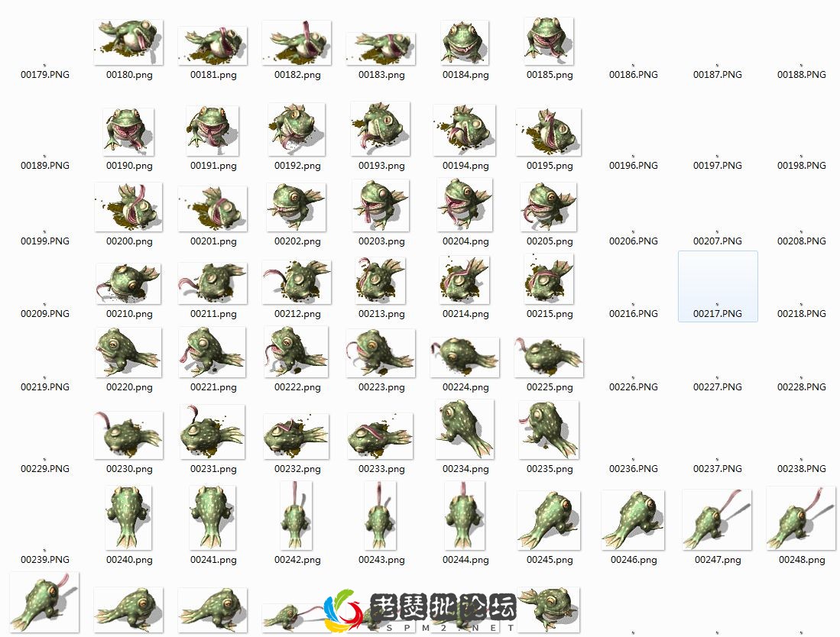840x637 pixels.
Task: Select the 00202.png frog thumbnail
Action: coord(297,207)
